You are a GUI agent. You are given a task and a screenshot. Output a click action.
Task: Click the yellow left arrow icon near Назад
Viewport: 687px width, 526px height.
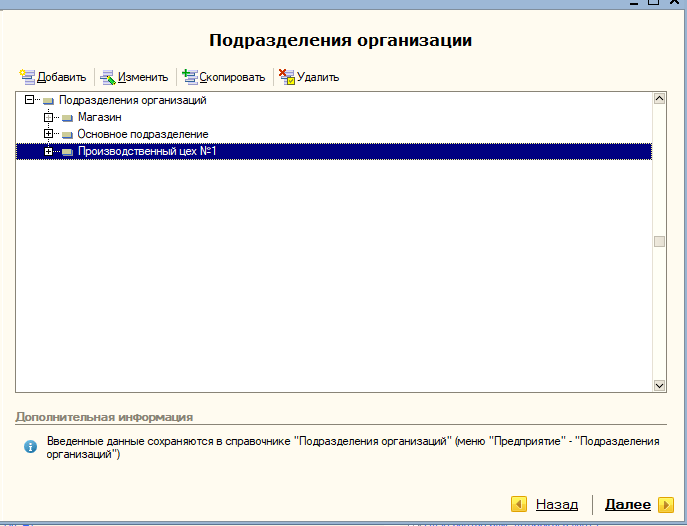point(519,504)
